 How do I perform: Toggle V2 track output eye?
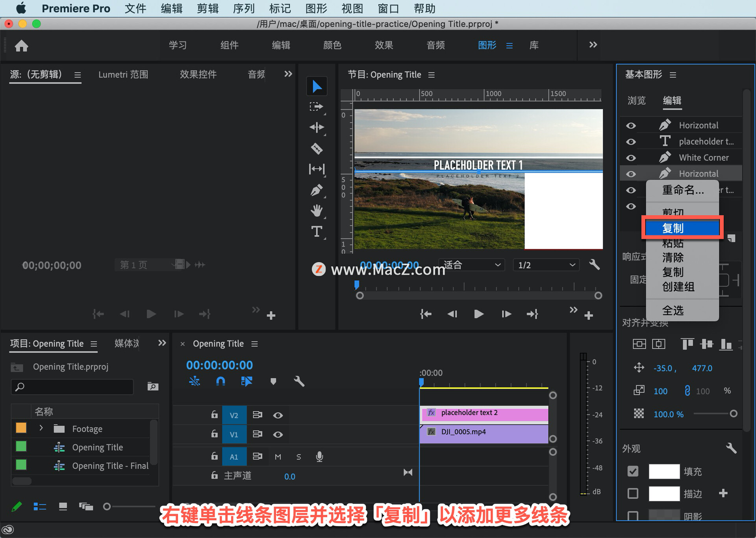[278, 415]
